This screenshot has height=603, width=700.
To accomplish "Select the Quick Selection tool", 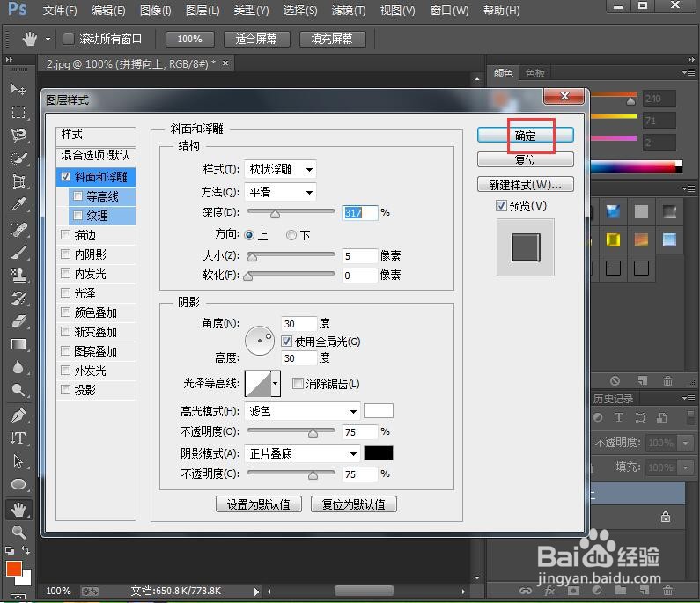I will click(x=18, y=158).
